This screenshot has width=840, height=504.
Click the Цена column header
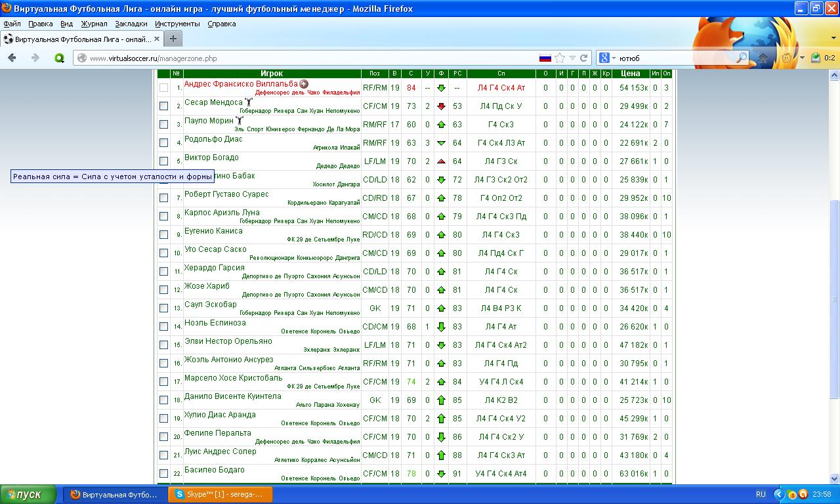pyautogui.click(x=630, y=73)
